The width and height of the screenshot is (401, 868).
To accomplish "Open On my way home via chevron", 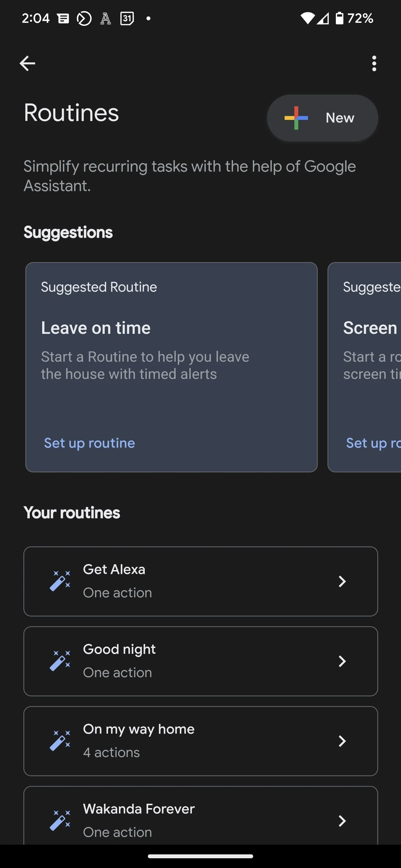I will [x=342, y=741].
